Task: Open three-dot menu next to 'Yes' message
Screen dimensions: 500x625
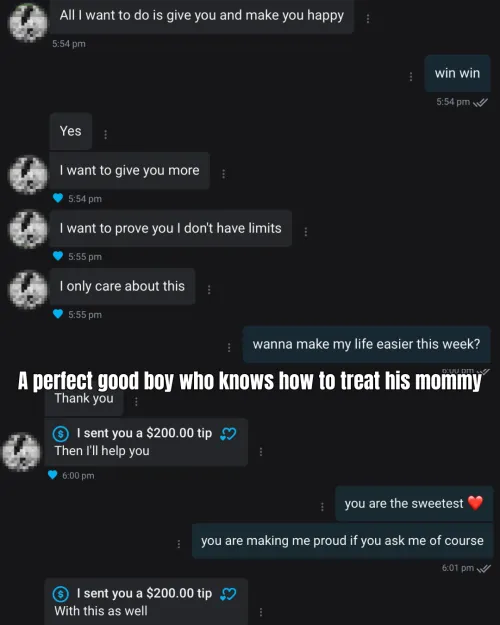Action: [105, 134]
